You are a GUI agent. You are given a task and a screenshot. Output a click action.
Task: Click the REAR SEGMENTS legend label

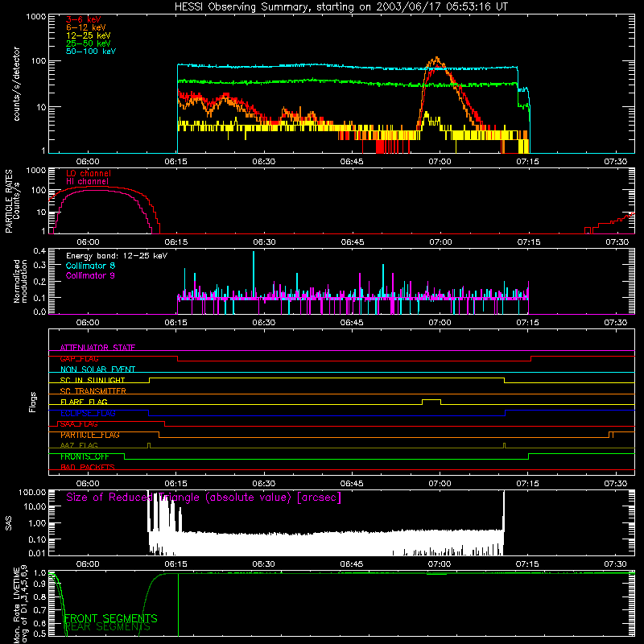point(108,627)
